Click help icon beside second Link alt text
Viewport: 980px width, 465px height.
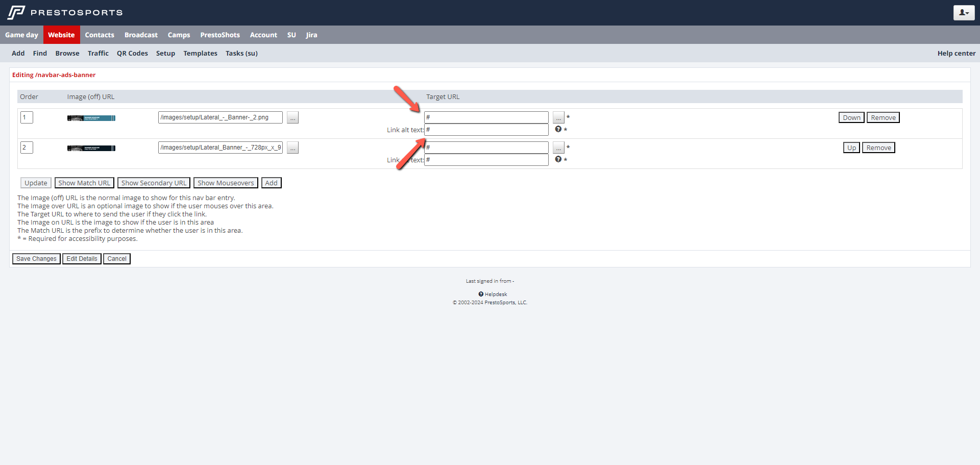558,160
